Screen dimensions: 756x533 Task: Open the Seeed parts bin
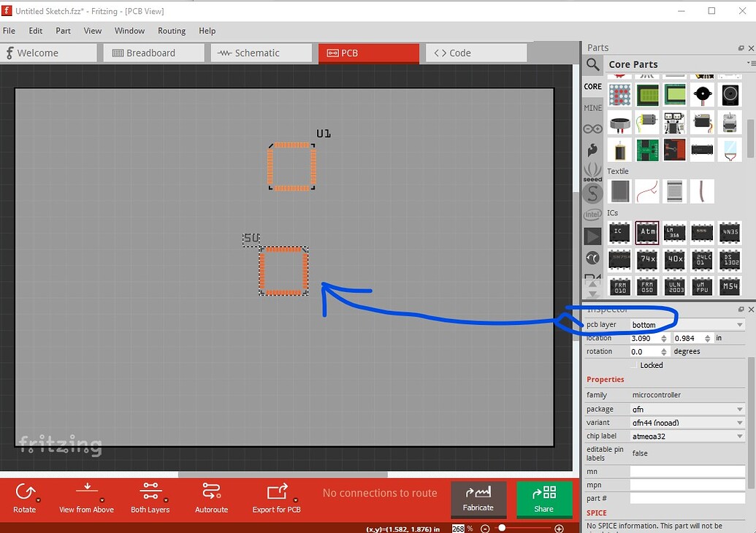pyautogui.click(x=592, y=172)
